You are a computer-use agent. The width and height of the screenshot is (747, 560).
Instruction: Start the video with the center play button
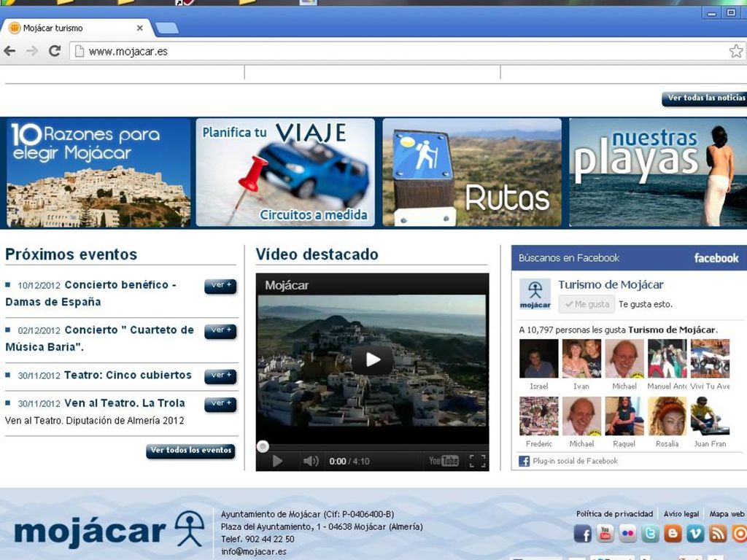[373, 359]
